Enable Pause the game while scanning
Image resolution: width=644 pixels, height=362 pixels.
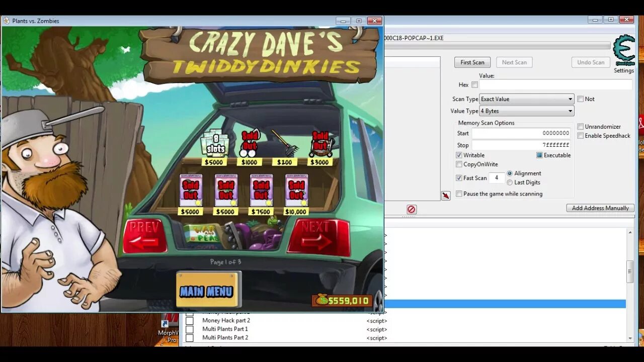click(x=459, y=194)
